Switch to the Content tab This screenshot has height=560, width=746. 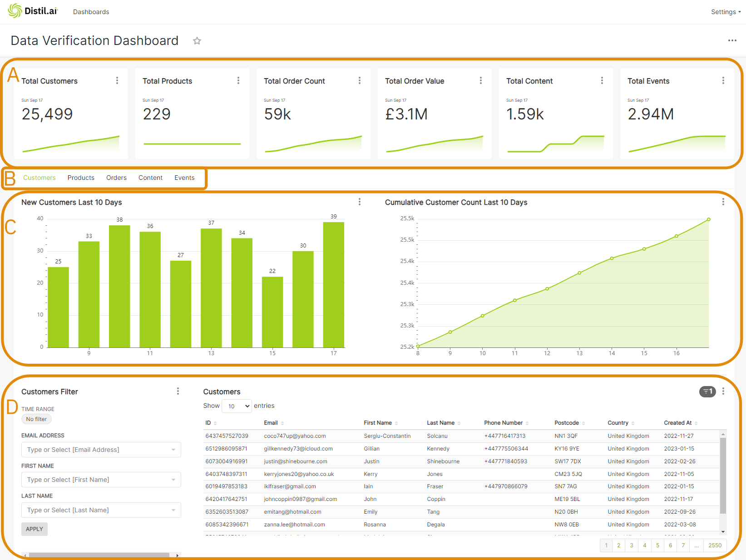point(150,178)
